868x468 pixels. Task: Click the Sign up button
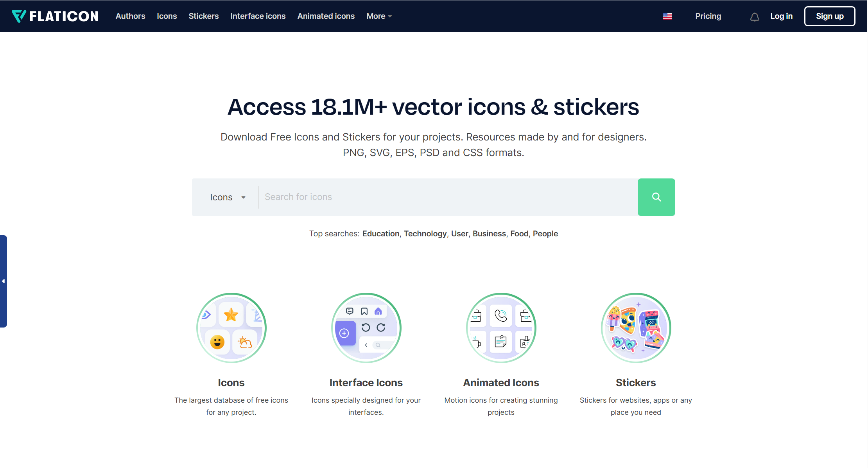829,16
